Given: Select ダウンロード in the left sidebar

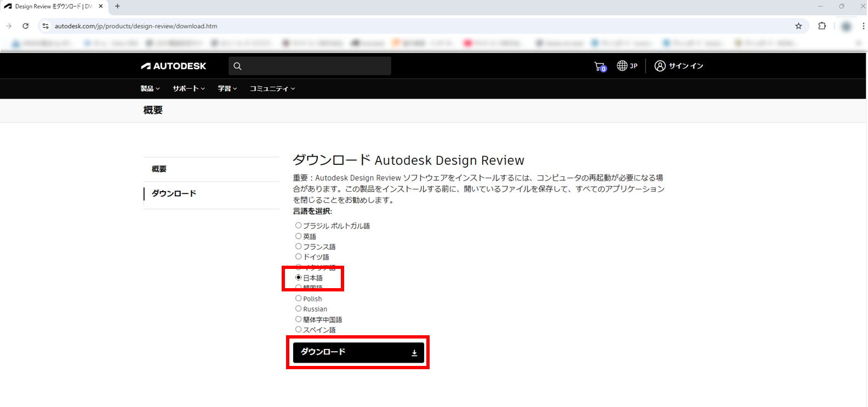Looking at the screenshot, I should [174, 193].
